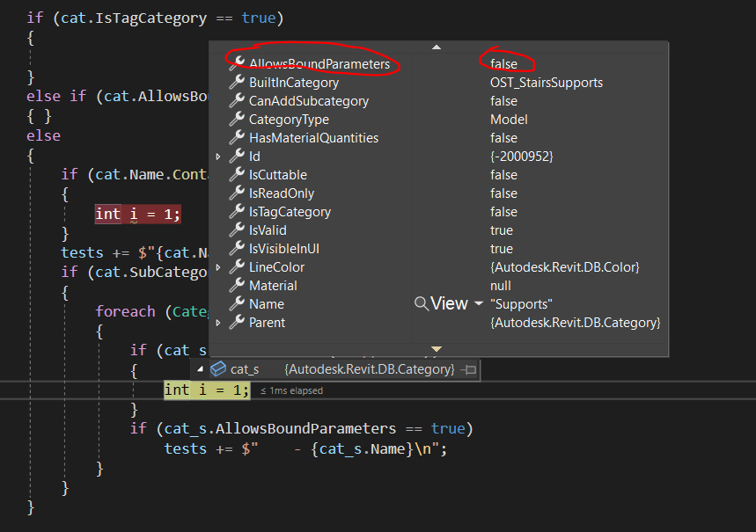Click cat.IsTagCategory in the first if statement
This screenshot has width=756, height=532.
tap(134, 18)
